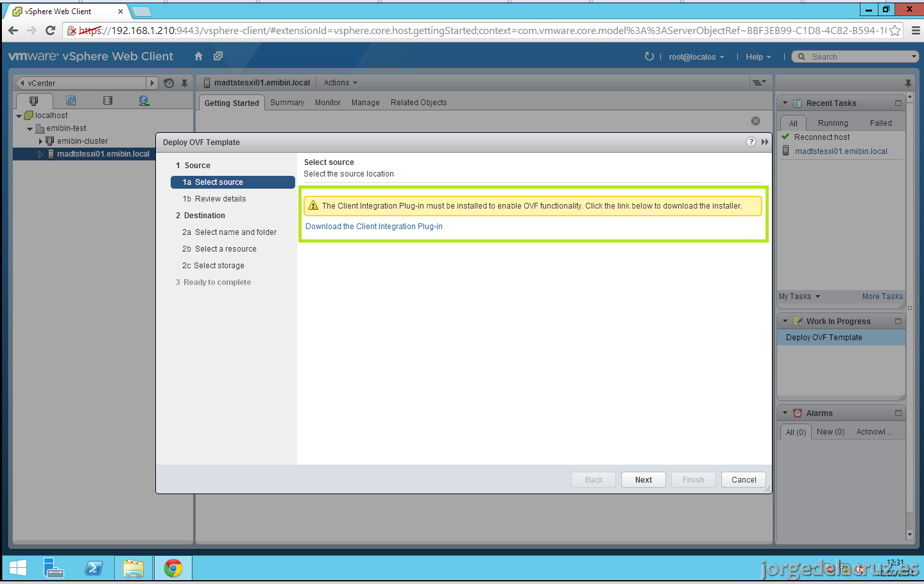The width and height of the screenshot is (924, 584).
Task: Open the Chrome menu
Action: (x=916, y=30)
